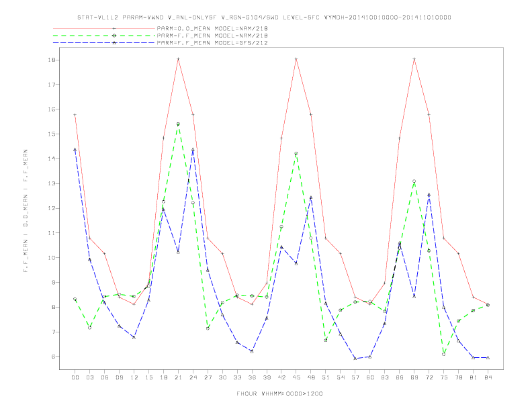Image resolution: width=532 pixels, height=411 pixels.
Task: Click green circle data point at hour 45
Action: pyautogui.click(x=296, y=154)
